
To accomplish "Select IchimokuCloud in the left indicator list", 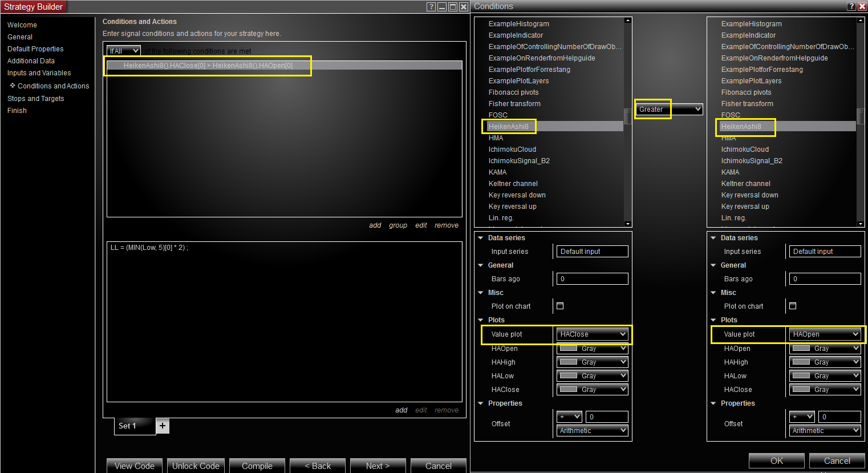I will [512, 149].
